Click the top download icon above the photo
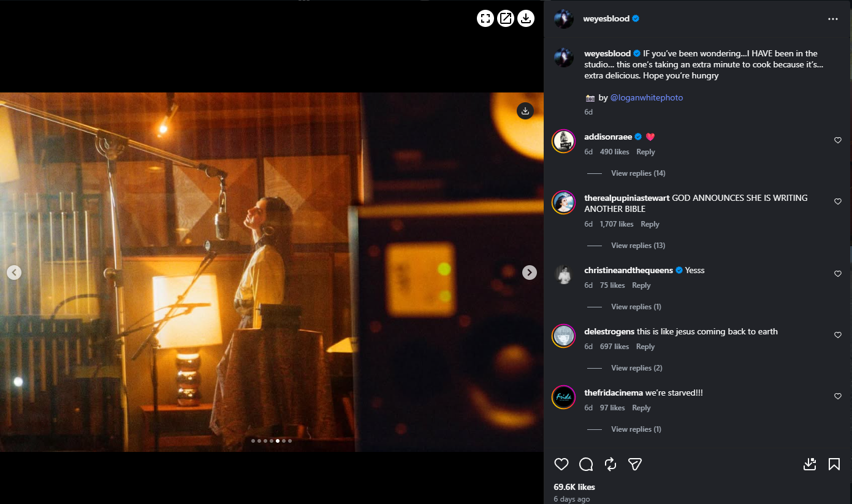Image resolution: width=852 pixels, height=504 pixels. point(526,18)
